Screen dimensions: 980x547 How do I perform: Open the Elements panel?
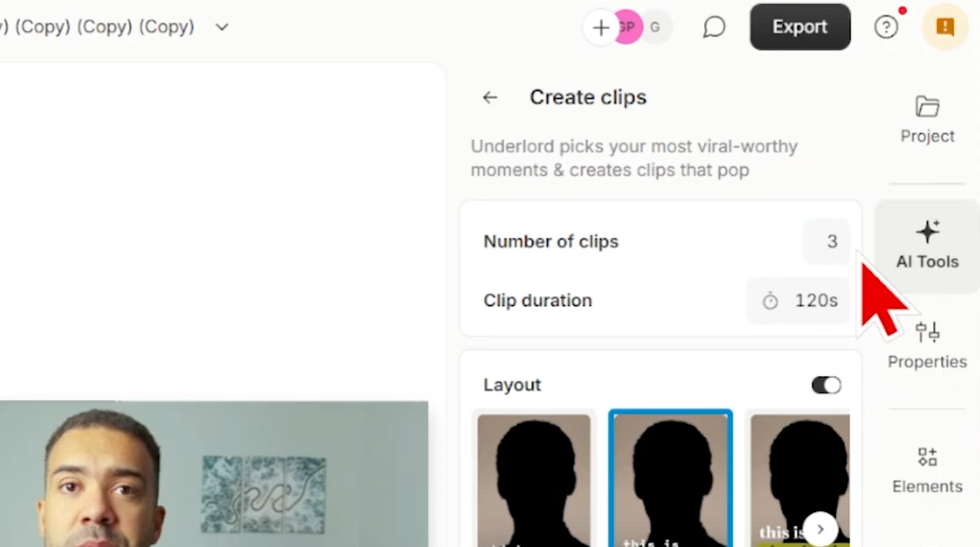[x=927, y=469]
